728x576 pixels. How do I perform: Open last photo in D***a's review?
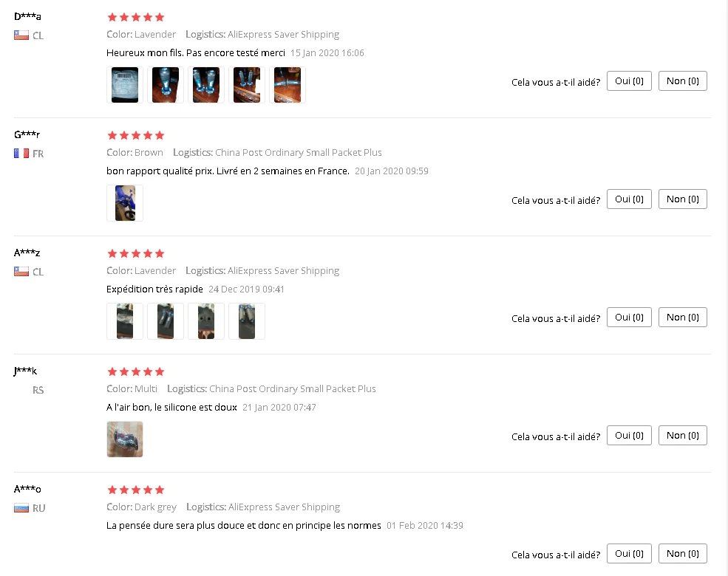pos(288,85)
